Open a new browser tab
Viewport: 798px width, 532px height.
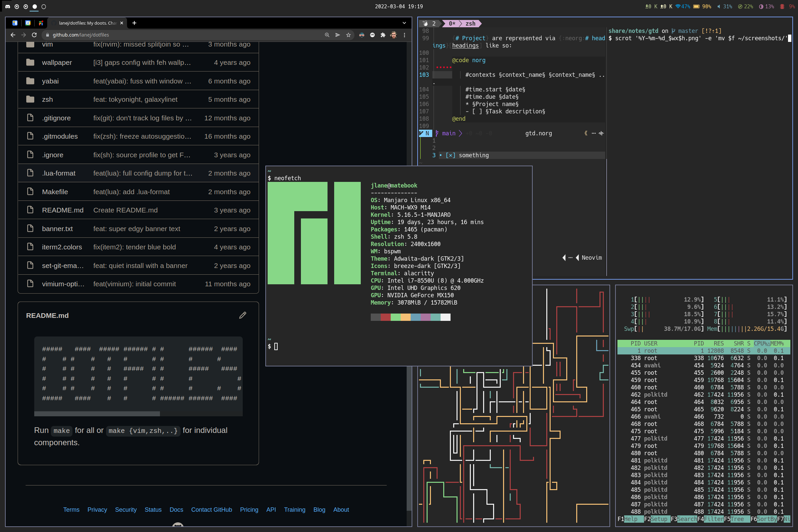point(134,23)
